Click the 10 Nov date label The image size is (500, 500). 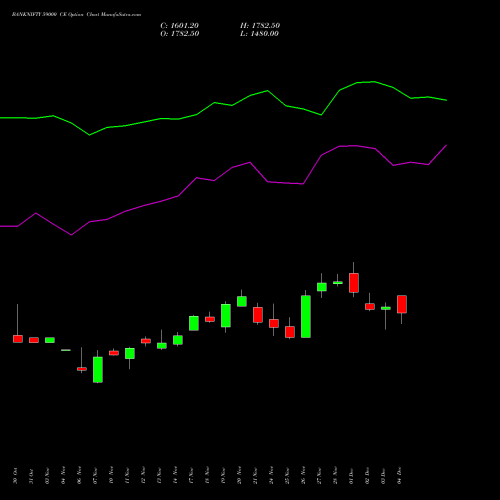[111, 476]
